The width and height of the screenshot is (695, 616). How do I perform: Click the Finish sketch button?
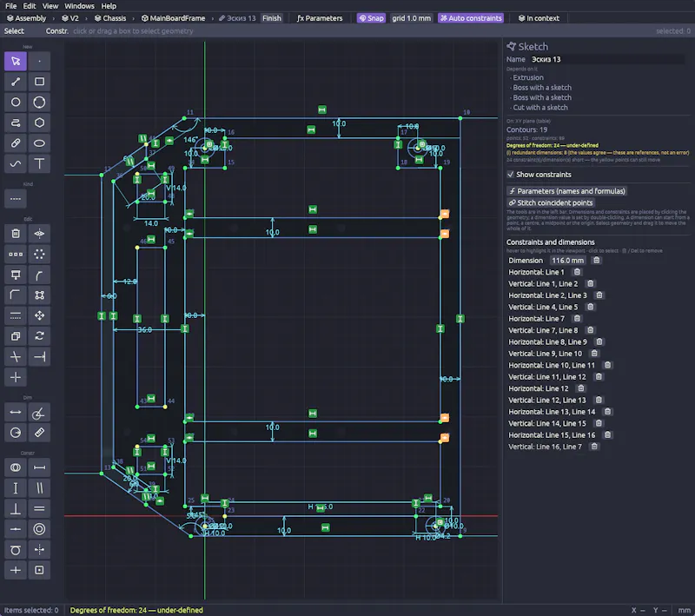point(272,18)
